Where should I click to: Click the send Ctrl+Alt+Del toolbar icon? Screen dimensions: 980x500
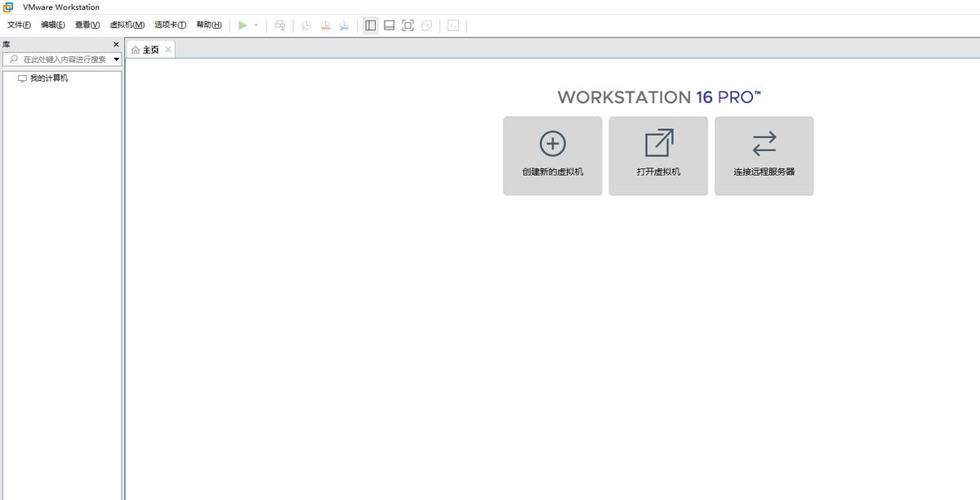(280, 25)
